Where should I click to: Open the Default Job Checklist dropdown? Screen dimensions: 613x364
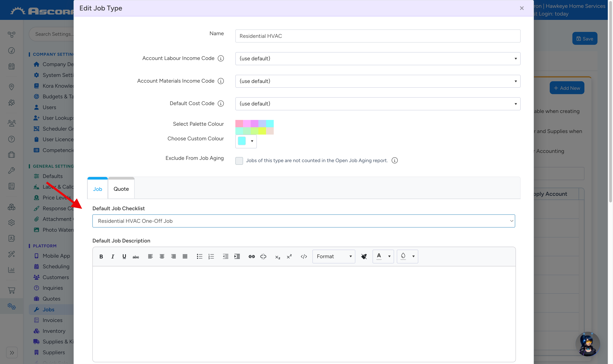point(304,221)
